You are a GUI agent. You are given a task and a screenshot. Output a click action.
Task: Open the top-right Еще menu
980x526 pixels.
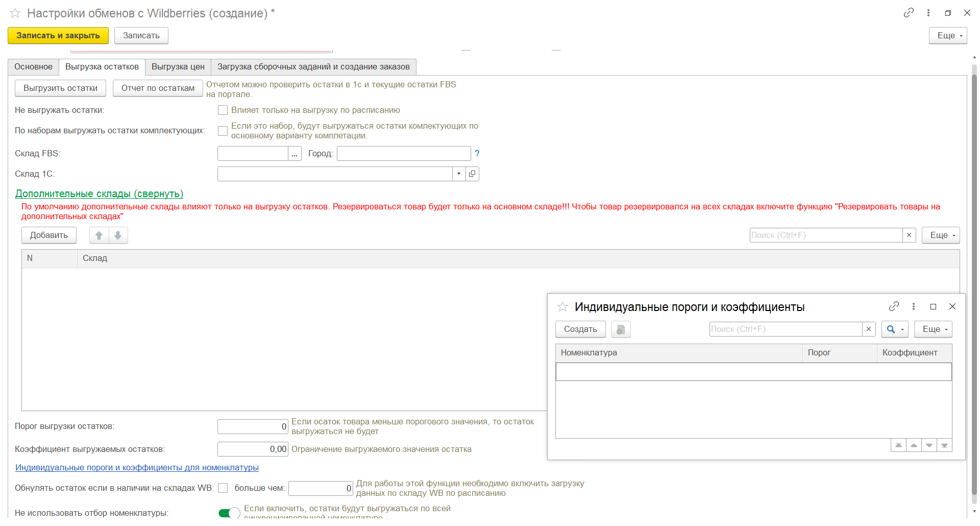tap(948, 35)
